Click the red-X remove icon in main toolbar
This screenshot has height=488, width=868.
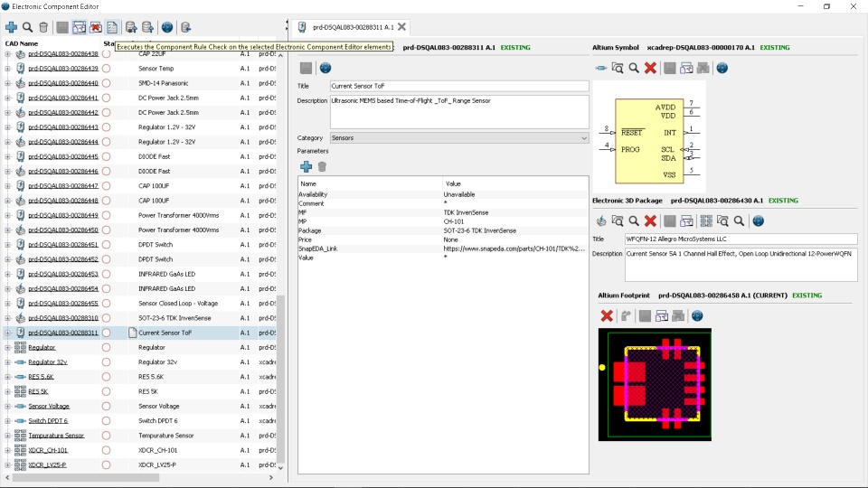pyautogui.click(x=96, y=27)
